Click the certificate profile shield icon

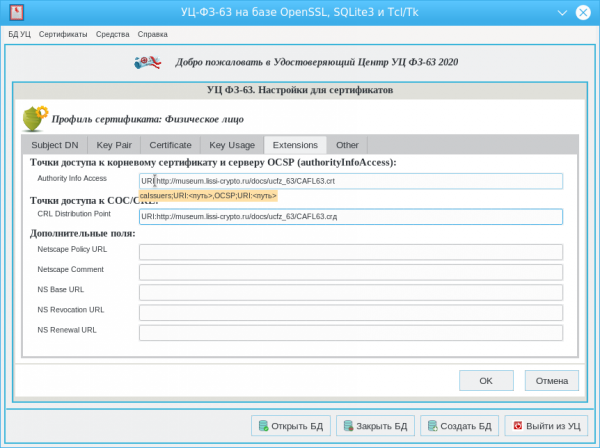pos(34,118)
